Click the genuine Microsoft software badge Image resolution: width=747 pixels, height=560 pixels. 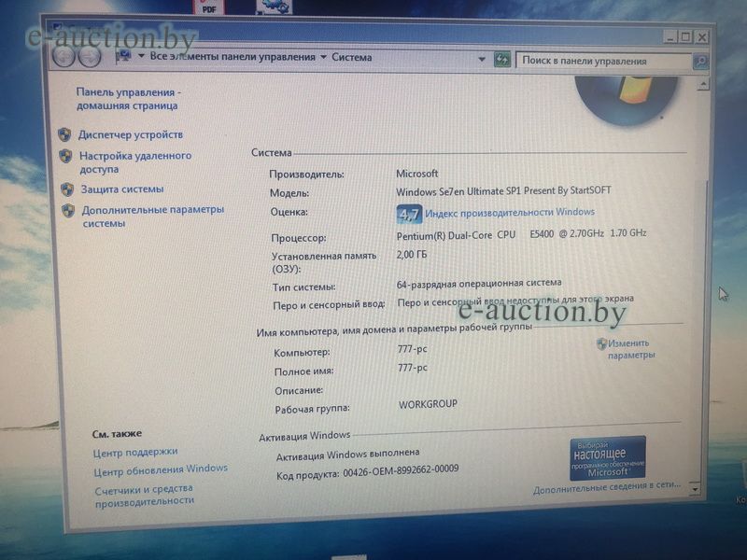click(607, 457)
